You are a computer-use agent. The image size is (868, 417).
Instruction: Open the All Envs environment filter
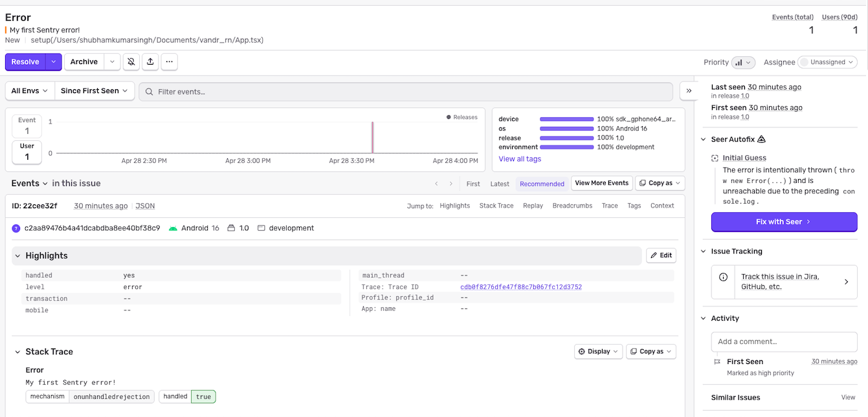[x=30, y=91]
